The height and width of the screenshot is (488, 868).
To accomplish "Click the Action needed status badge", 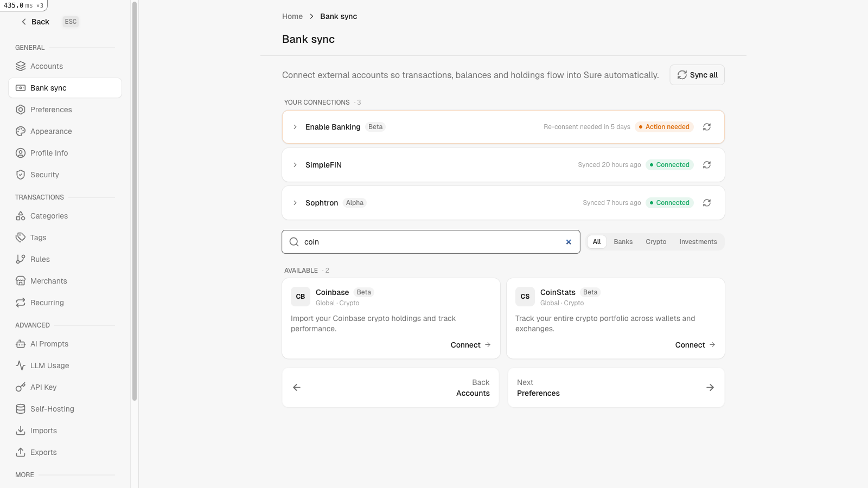I will point(664,127).
